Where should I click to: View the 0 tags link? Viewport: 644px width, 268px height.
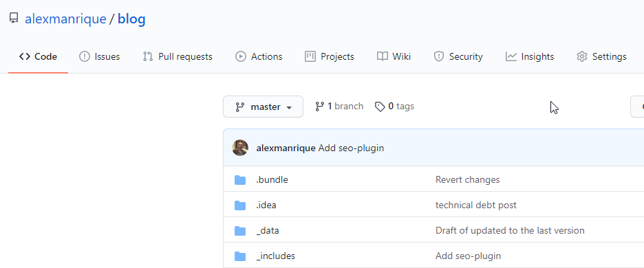pos(394,107)
